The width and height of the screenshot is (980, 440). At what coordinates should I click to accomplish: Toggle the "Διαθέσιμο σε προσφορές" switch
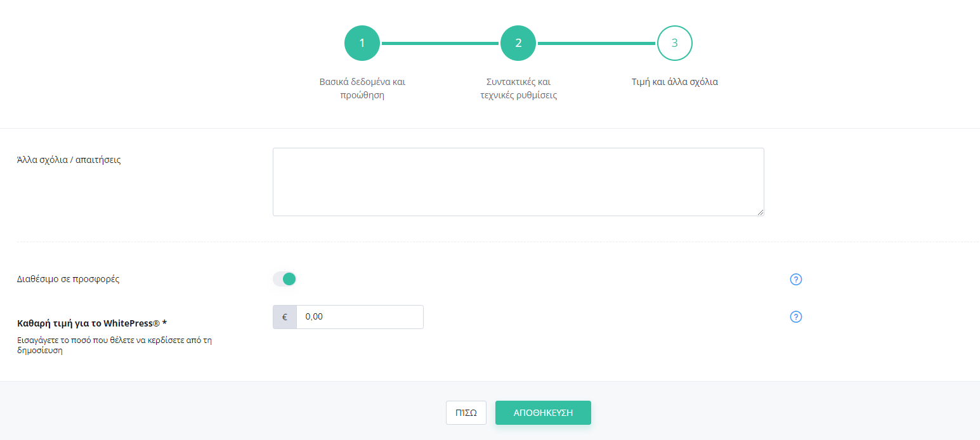[285, 279]
